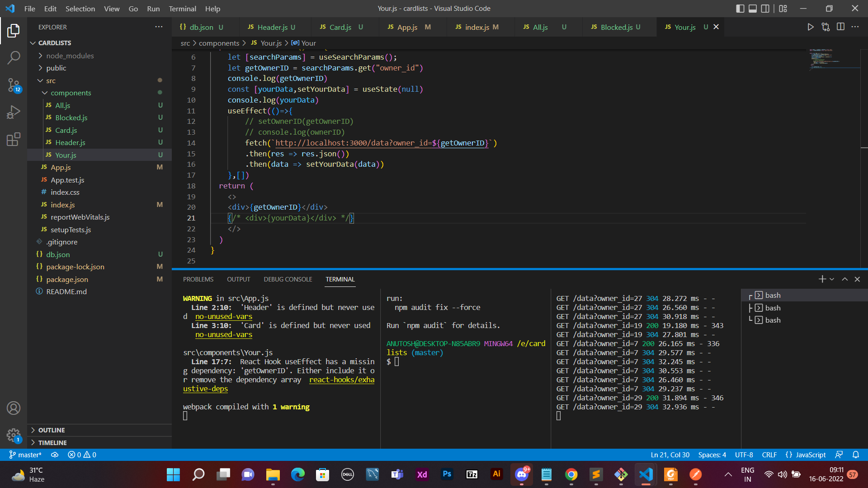Screen dimensions: 868x488
Task: Open the Source Control view with 12 changes
Action: tap(14, 85)
